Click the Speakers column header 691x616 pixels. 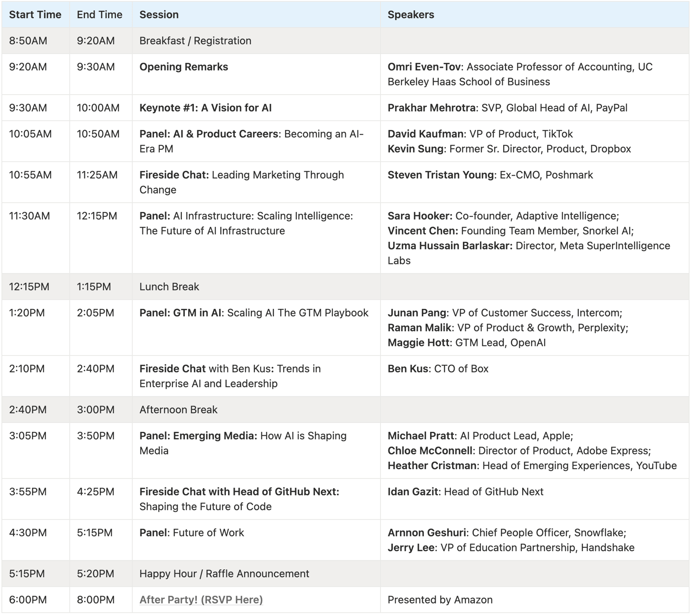coord(410,15)
